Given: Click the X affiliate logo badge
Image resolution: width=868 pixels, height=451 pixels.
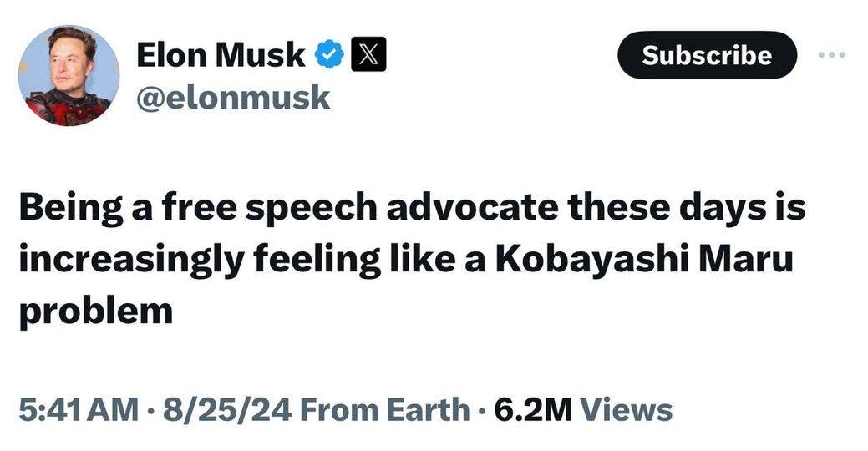Looking at the screenshot, I should 367,55.
